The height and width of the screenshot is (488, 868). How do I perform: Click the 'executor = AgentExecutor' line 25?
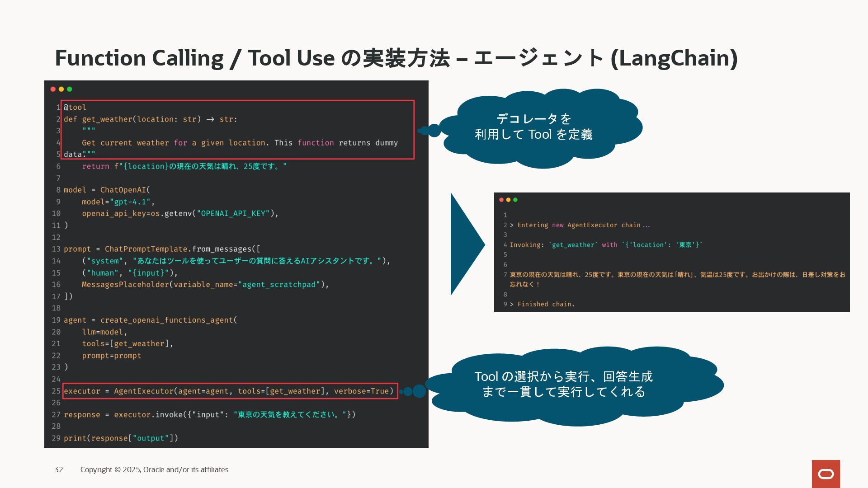229,391
